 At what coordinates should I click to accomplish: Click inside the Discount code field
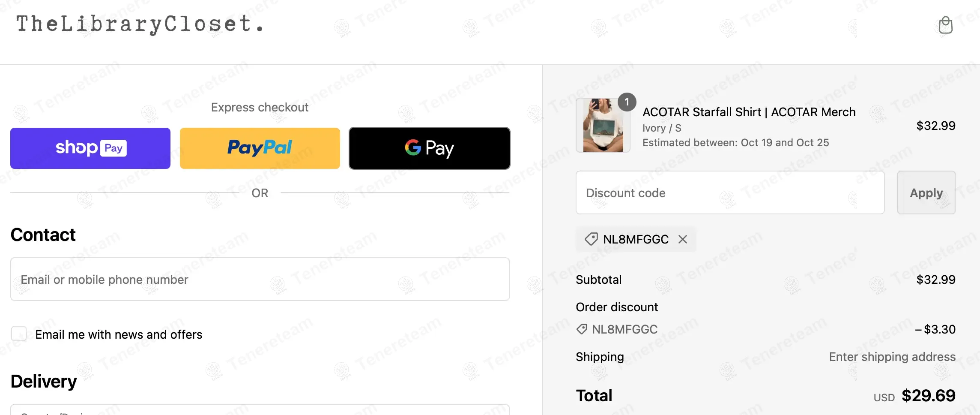pos(730,193)
